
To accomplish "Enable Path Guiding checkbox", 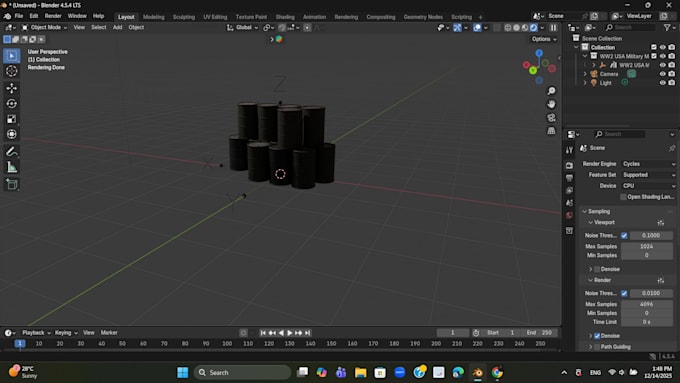I will click(597, 347).
